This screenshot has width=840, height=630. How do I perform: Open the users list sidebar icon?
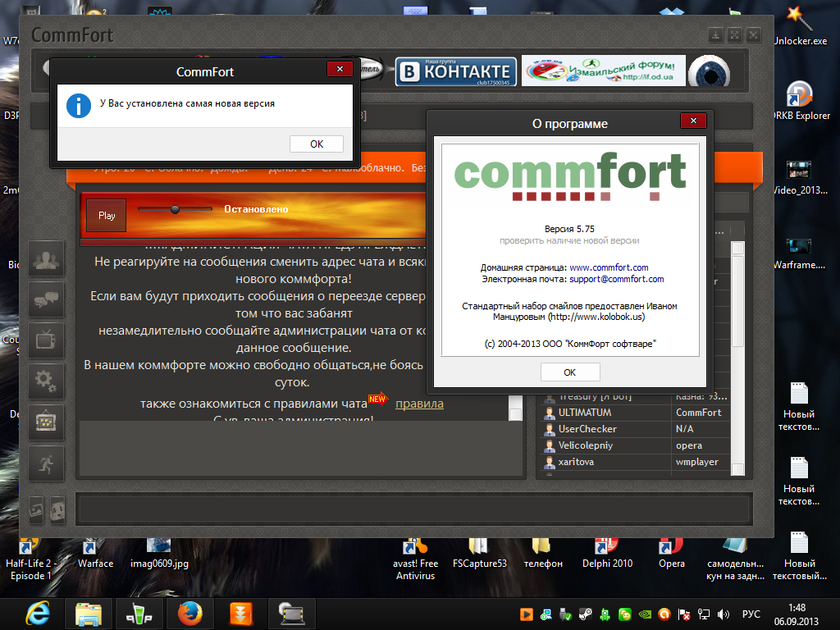[46, 259]
